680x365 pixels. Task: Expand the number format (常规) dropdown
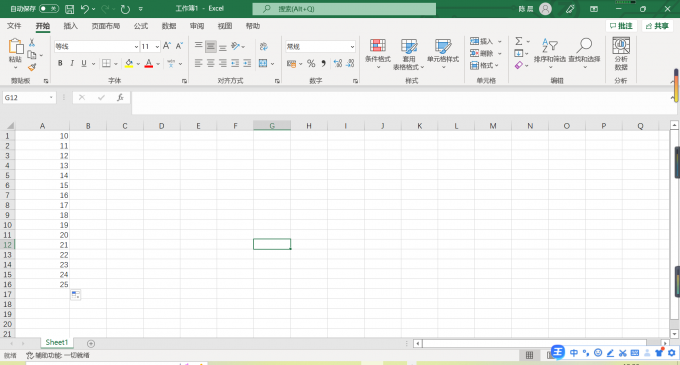352,46
